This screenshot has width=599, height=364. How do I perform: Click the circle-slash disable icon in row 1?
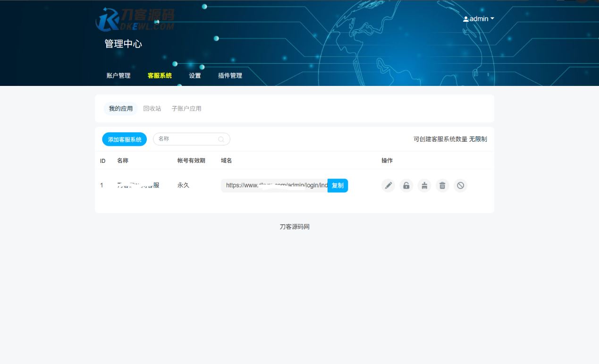(x=460, y=186)
